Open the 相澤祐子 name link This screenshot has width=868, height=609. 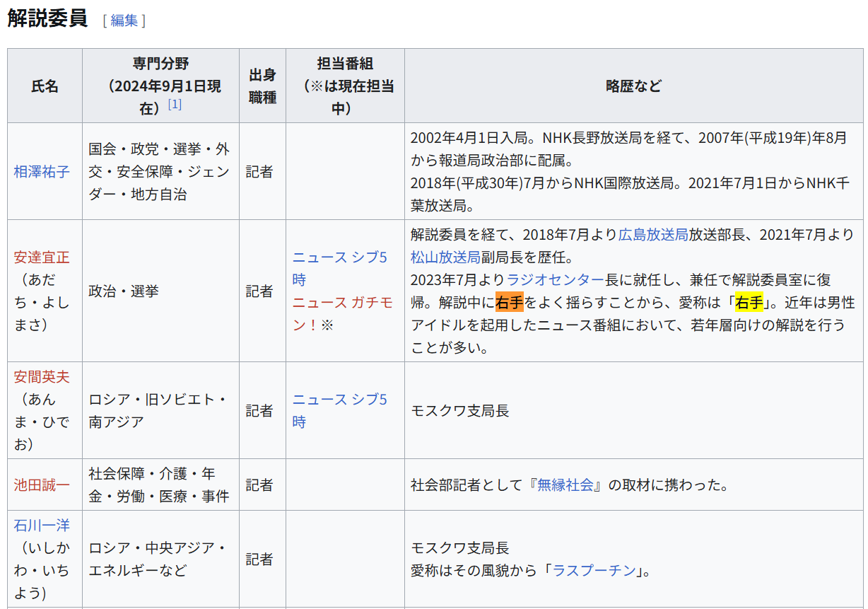click(42, 171)
